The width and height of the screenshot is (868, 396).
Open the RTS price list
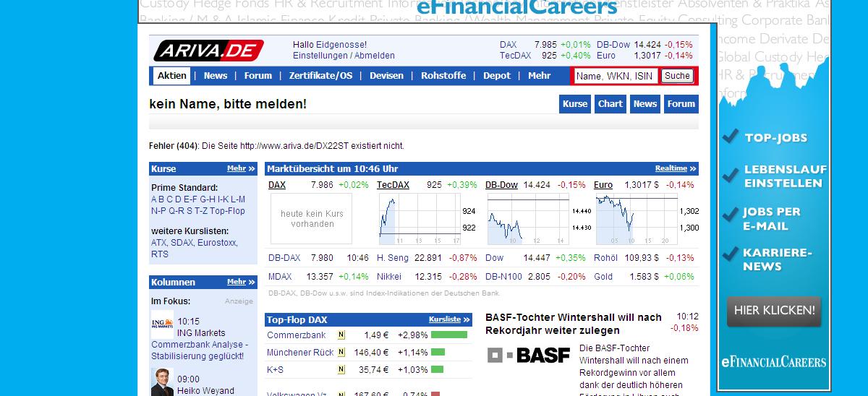tap(159, 254)
